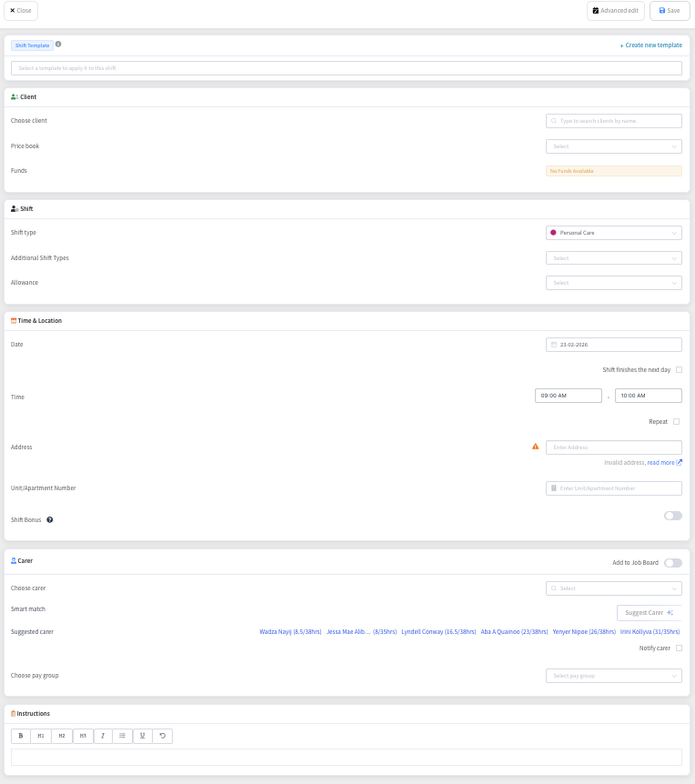
Task: Select suggested carer Lyndell Conway
Action: (x=438, y=631)
